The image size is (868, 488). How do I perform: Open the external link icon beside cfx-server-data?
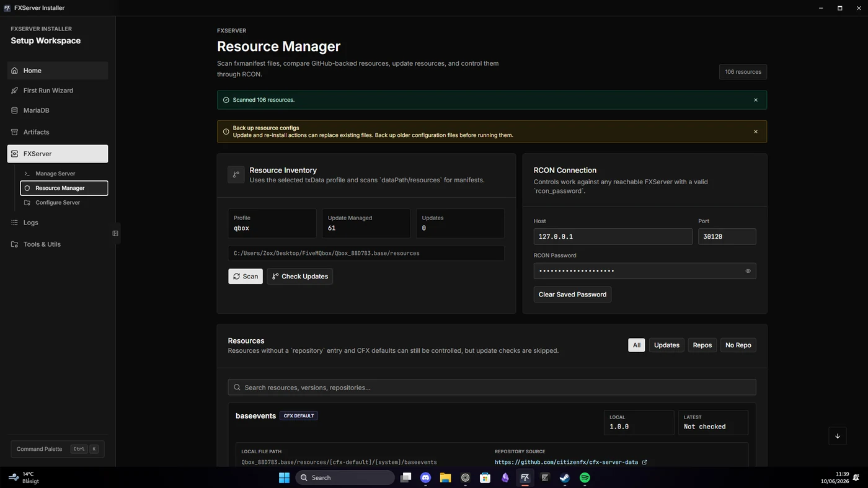pos(645,462)
